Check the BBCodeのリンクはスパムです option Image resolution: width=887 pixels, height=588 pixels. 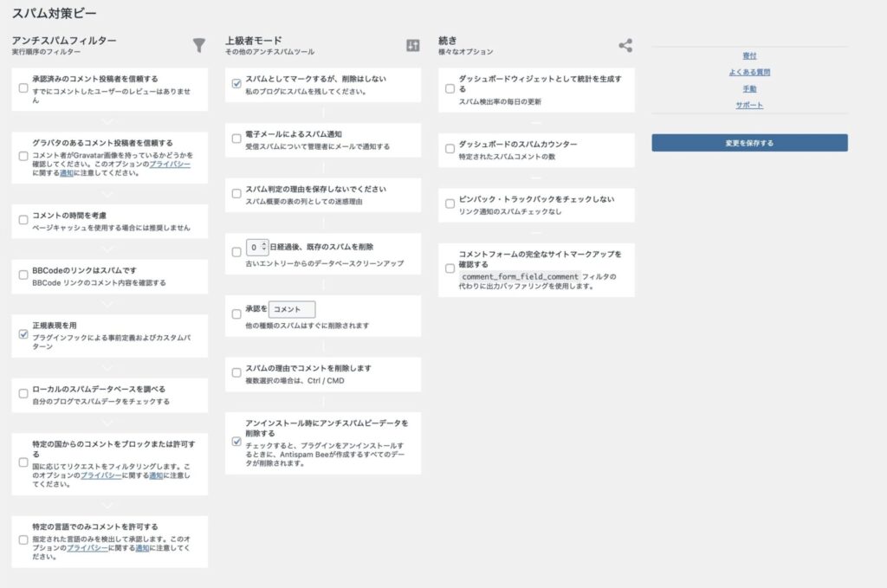23,275
